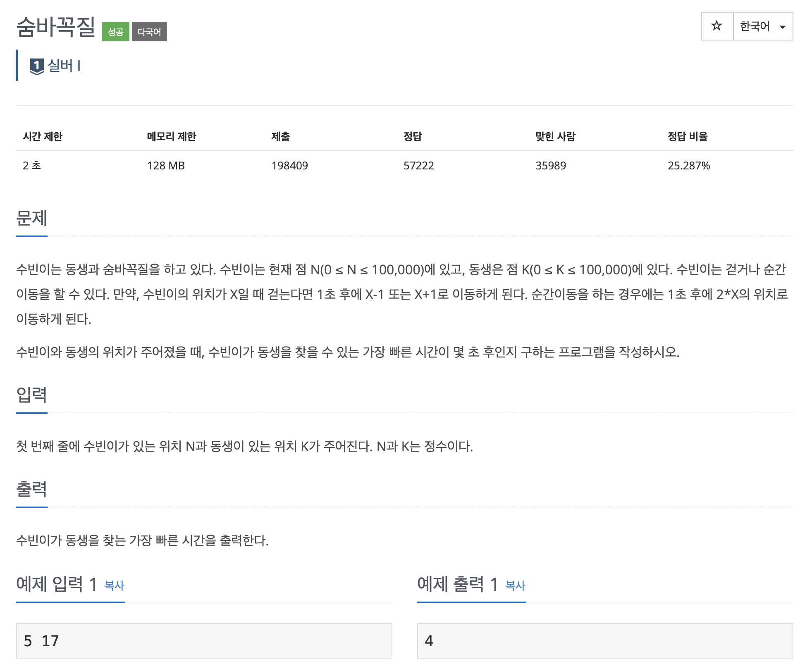Viewport: 812px width, 671px height.
Task: Copy example output 1 via 복사
Action: click(x=515, y=585)
